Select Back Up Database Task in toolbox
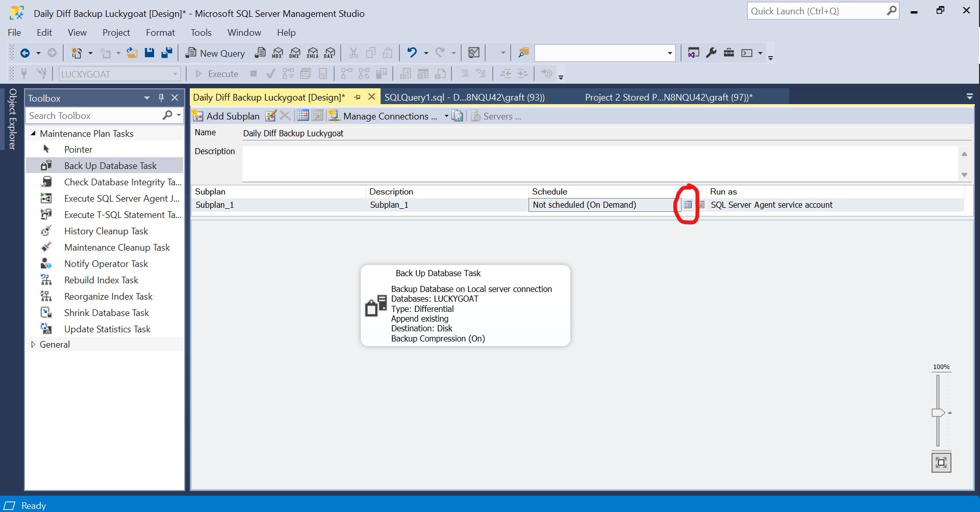 tap(110, 166)
